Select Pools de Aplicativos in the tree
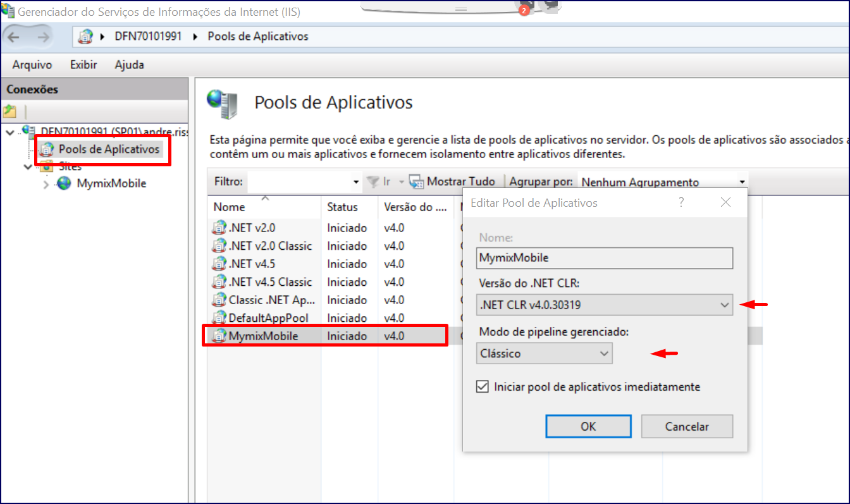The image size is (850, 504). coord(109,150)
